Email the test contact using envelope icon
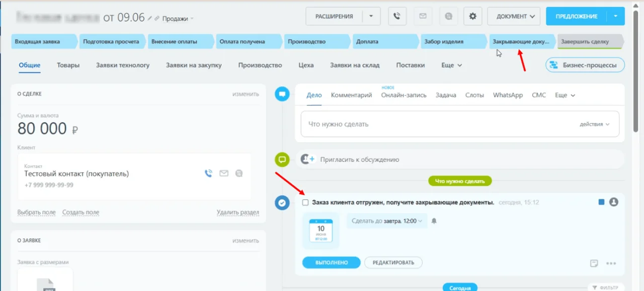This screenshot has height=291, width=644. pos(224,173)
